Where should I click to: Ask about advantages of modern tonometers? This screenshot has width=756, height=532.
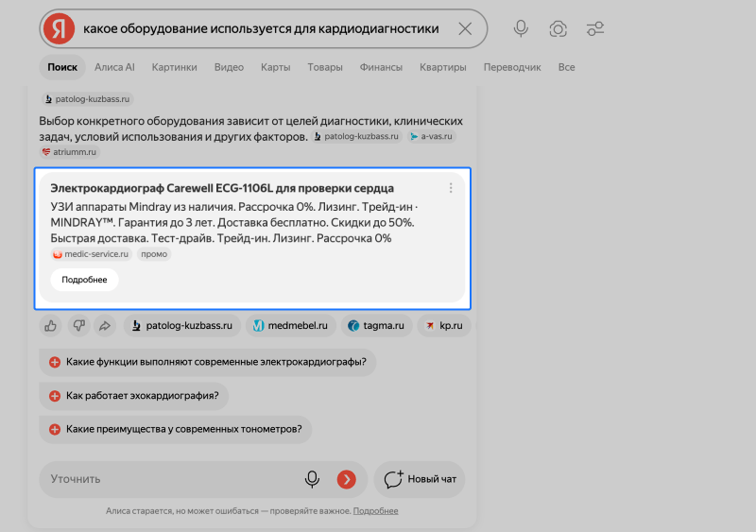[x=176, y=429]
